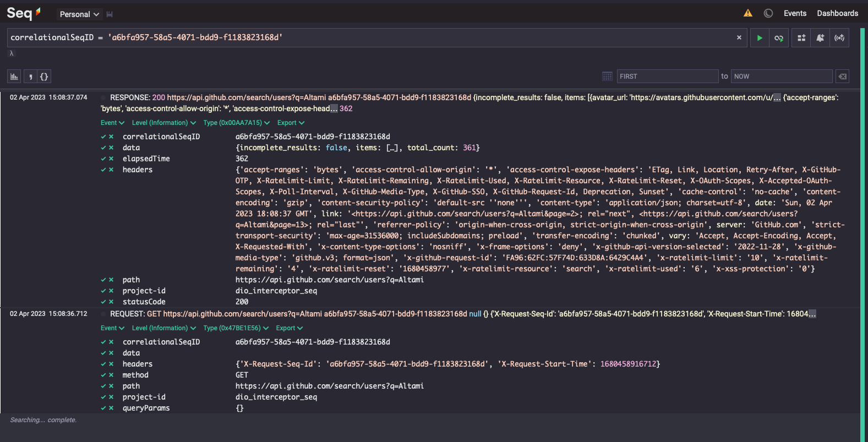The width and height of the screenshot is (868, 442).
Task: Click the Seq logo
Action: [24, 13]
